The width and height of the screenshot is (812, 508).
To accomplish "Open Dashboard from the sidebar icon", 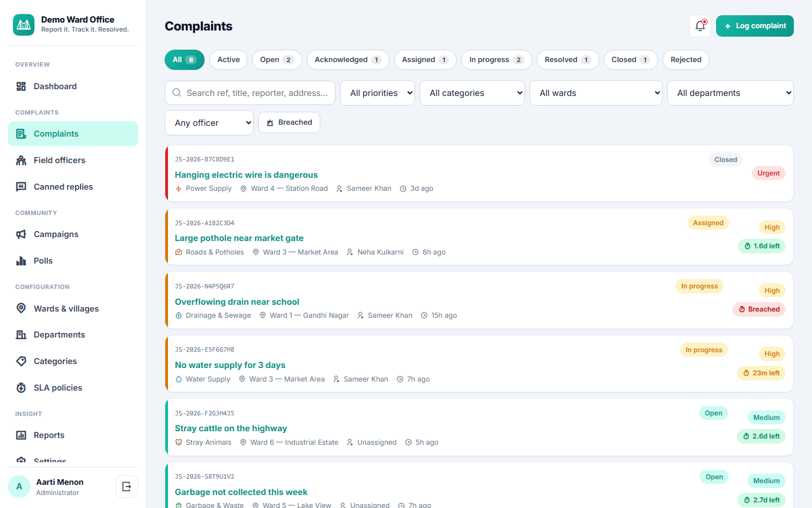I will point(21,86).
